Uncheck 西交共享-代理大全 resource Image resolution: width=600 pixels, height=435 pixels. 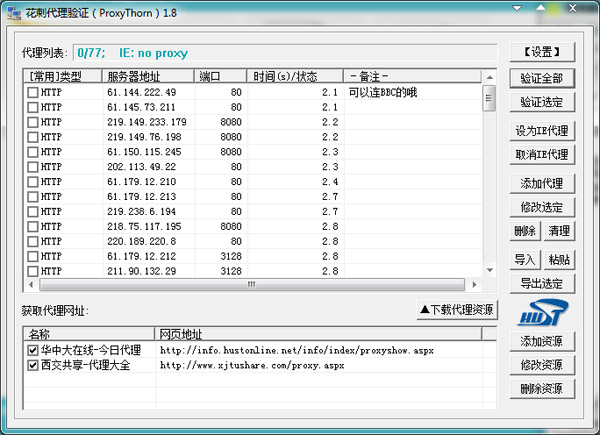pos(32,366)
